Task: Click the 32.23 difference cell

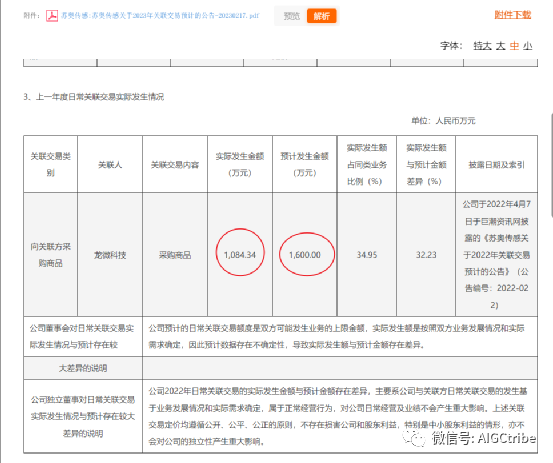Action: click(426, 255)
